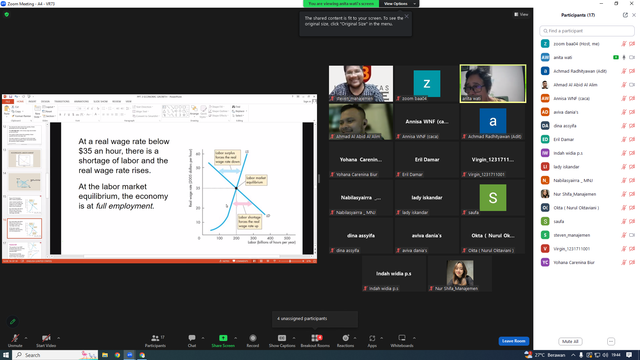Pop out the Participants panel
The width and height of the screenshot is (640, 360).
coord(625,15)
